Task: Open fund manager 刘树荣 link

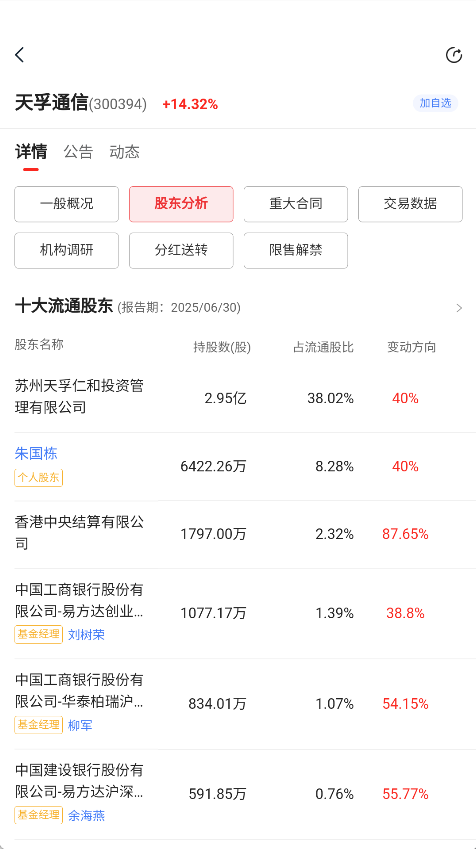Action: click(86, 635)
